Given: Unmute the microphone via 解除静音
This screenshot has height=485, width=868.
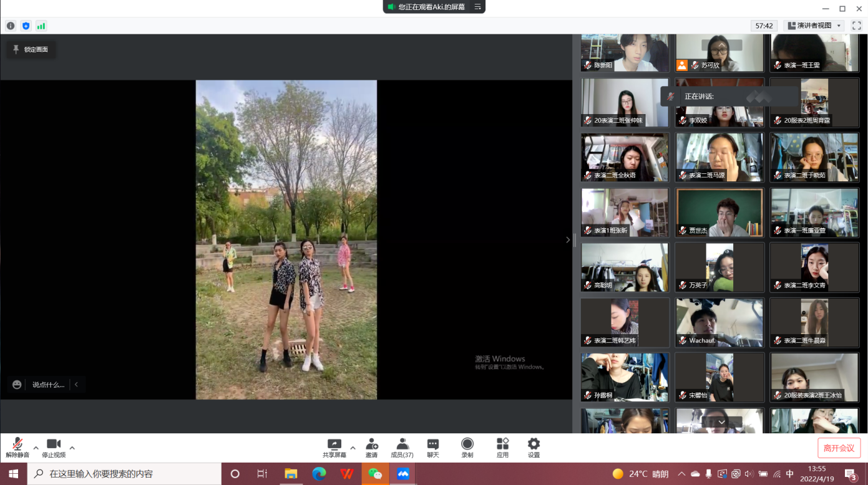Looking at the screenshot, I should (17, 448).
